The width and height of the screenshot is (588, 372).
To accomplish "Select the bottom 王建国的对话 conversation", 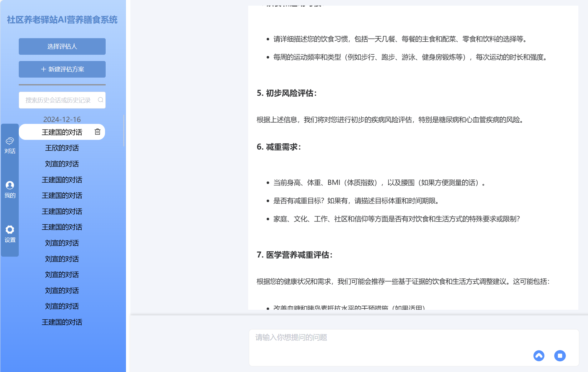I will (x=62, y=322).
